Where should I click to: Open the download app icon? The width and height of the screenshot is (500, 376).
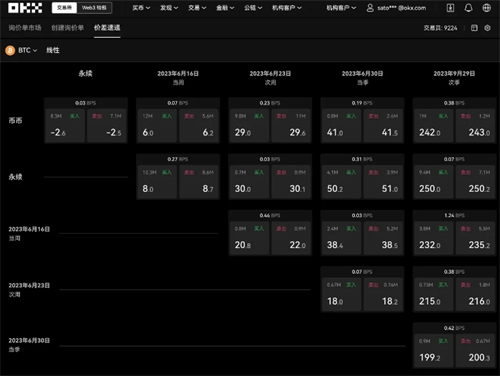tap(450, 8)
